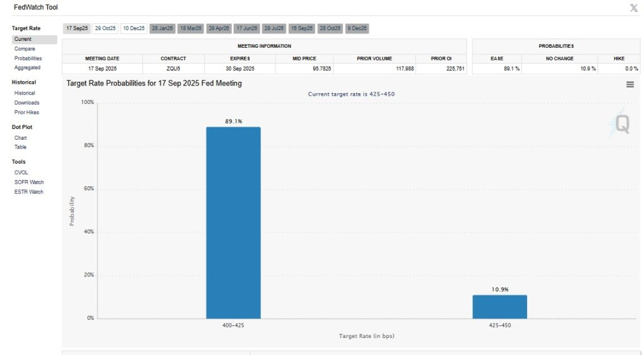Switch to the 29 Oct25 meeting tab
644x355 pixels.
point(105,28)
